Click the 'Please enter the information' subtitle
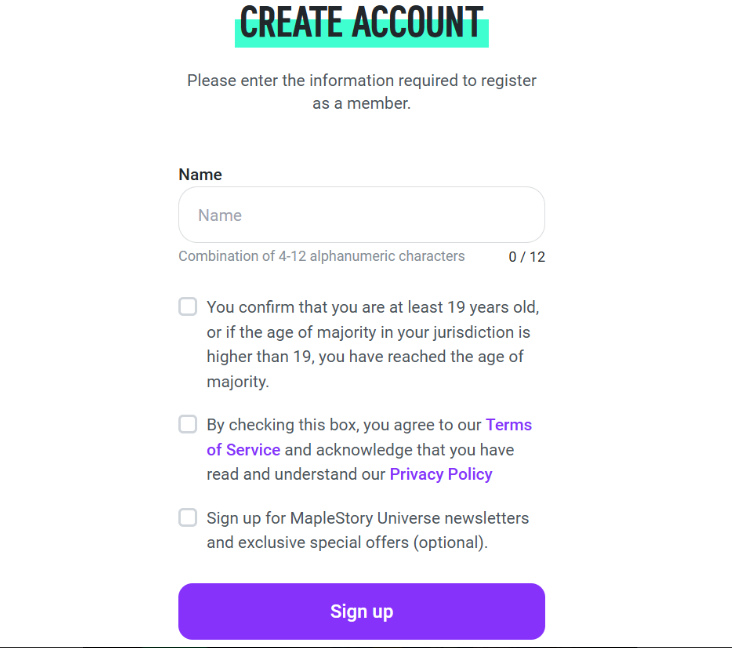 (x=361, y=80)
